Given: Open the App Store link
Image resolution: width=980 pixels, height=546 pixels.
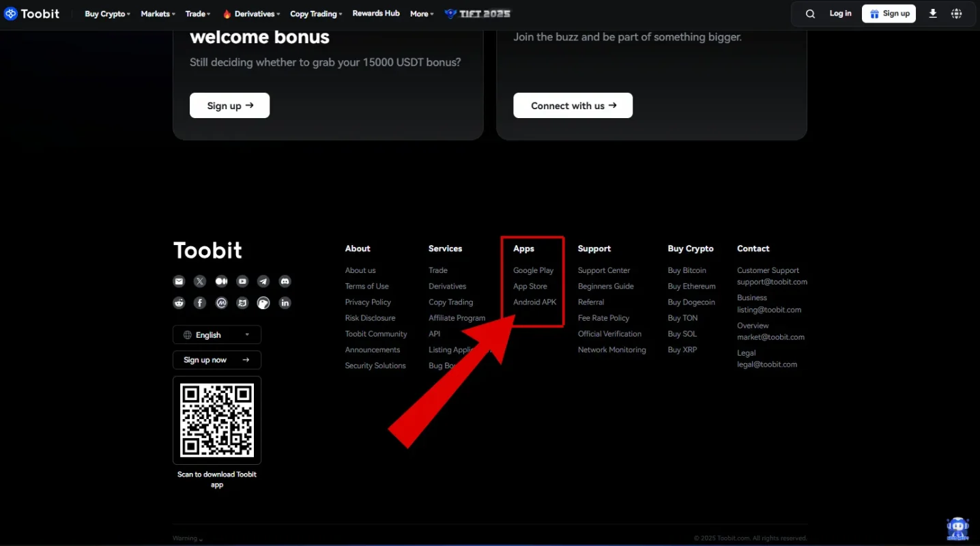Looking at the screenshot, I should (530, 286).
